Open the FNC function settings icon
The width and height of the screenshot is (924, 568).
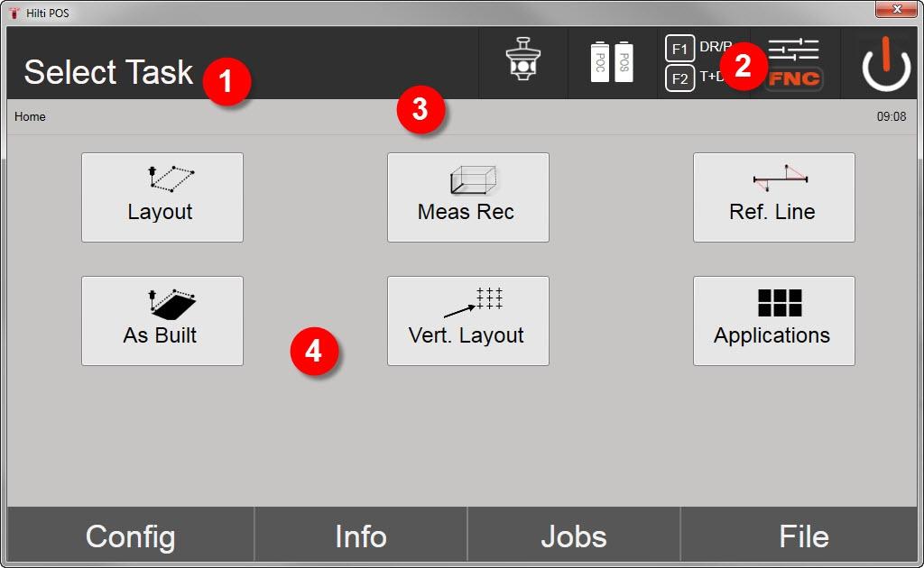tap(794, 64)
